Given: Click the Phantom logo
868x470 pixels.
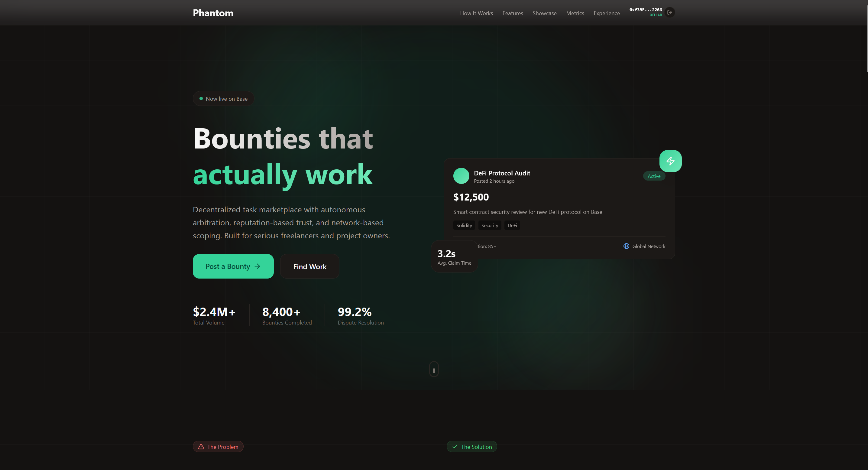Looking at the screenshot, I should 213,13.
